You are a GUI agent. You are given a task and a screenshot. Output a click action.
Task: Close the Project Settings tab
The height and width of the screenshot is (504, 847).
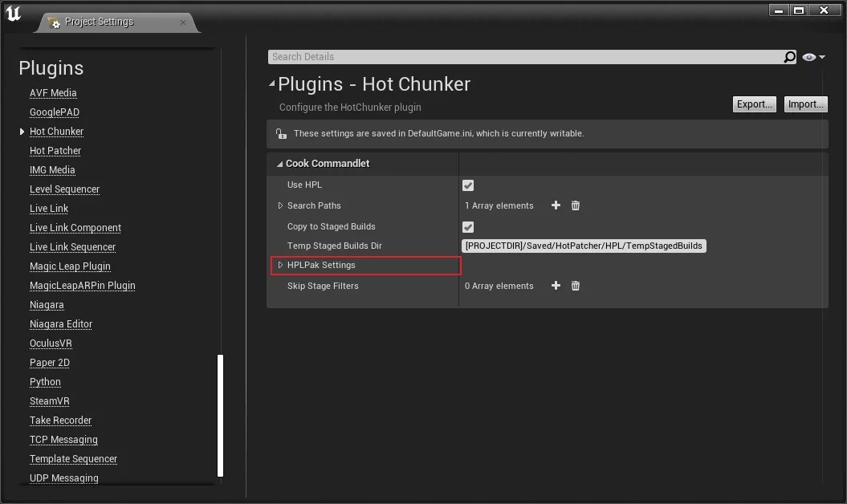pos(182,22)
